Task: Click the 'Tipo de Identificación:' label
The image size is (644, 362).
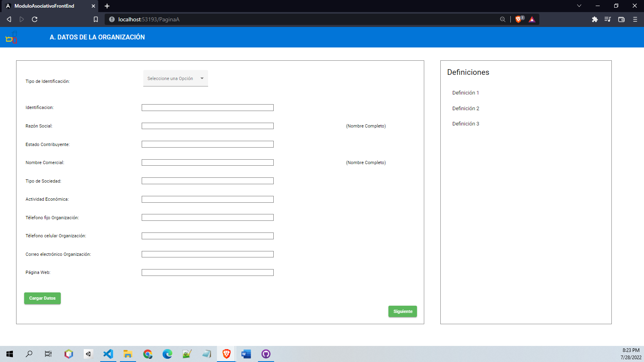Action: click(x=47, y=81)
